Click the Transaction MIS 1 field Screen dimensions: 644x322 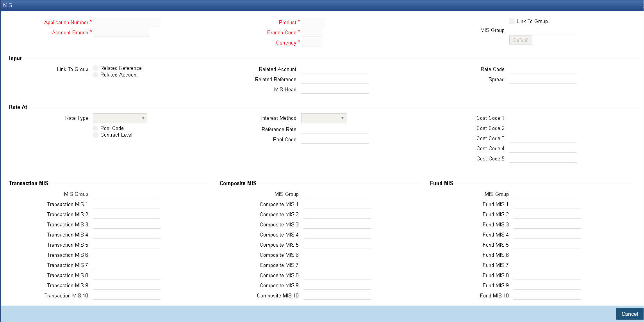pyautogui.click(x=127, y=204)
